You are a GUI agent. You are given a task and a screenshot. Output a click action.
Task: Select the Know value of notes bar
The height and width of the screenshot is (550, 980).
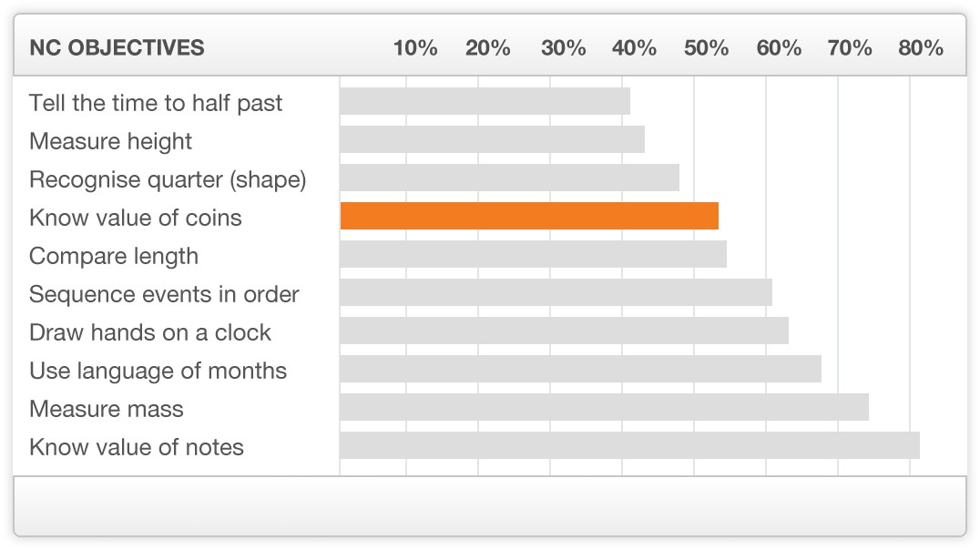[630, 444]
